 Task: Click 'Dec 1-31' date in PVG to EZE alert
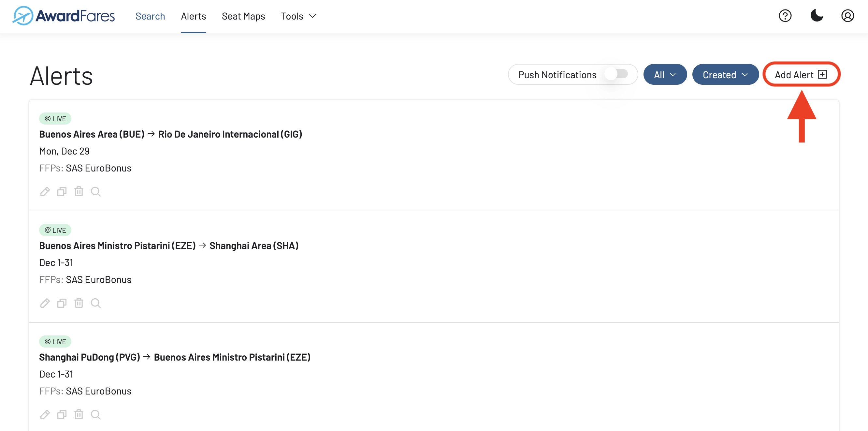tap(56, 374)
